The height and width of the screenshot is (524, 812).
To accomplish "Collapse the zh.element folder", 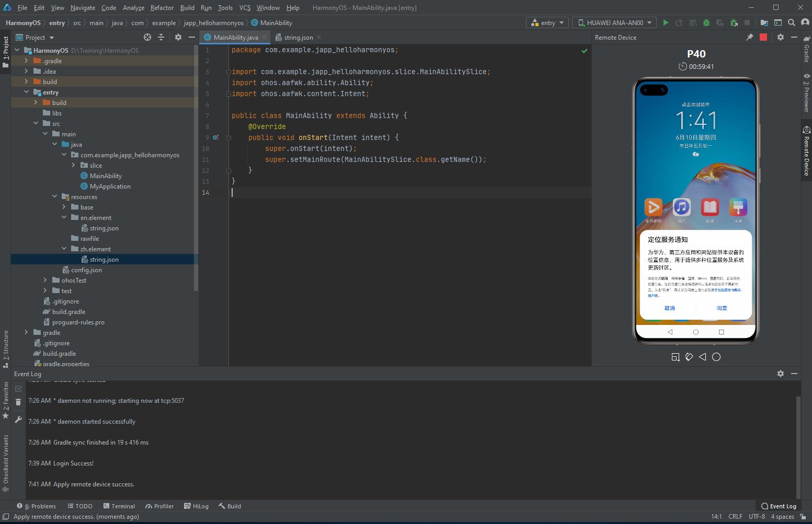I will [x=64, y=249].
